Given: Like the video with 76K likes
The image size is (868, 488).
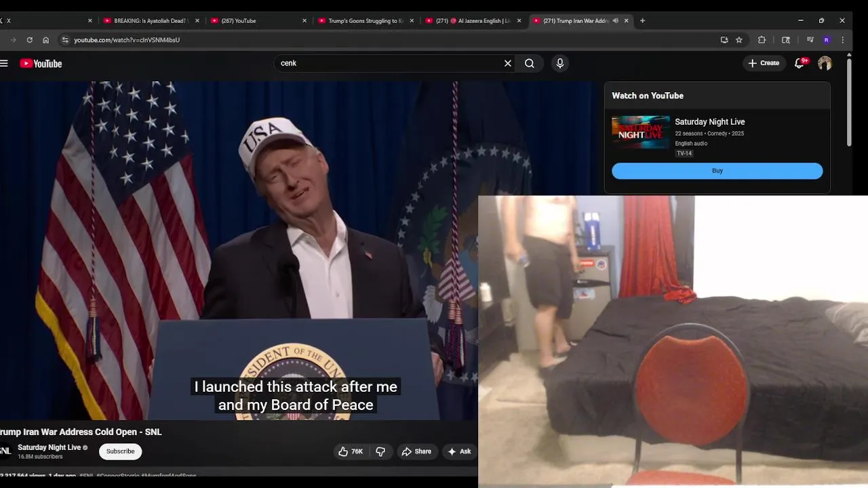Looking at the screenshot, I should 351,451.
